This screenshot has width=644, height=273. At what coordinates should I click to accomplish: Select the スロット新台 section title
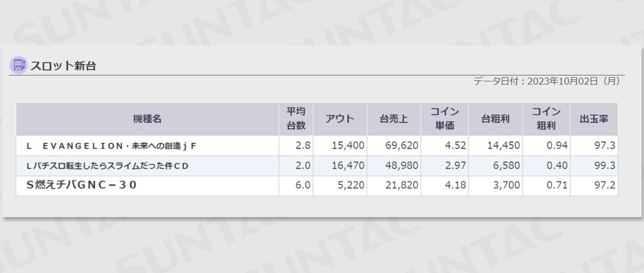tap(63, 66)
